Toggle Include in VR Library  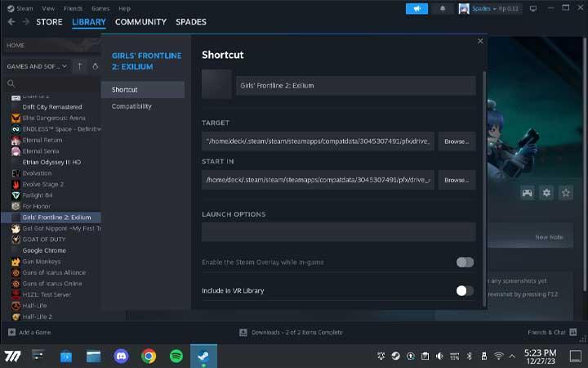[465, 290]
